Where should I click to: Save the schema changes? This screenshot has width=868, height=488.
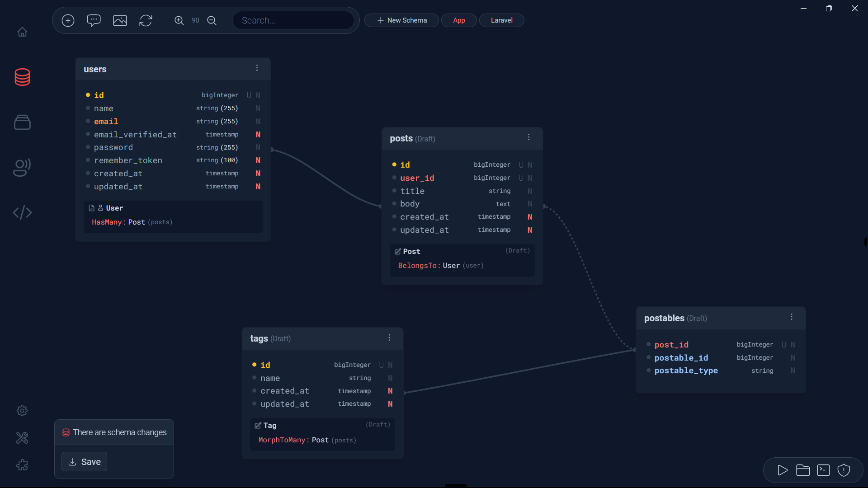click(x=85, y=462)
